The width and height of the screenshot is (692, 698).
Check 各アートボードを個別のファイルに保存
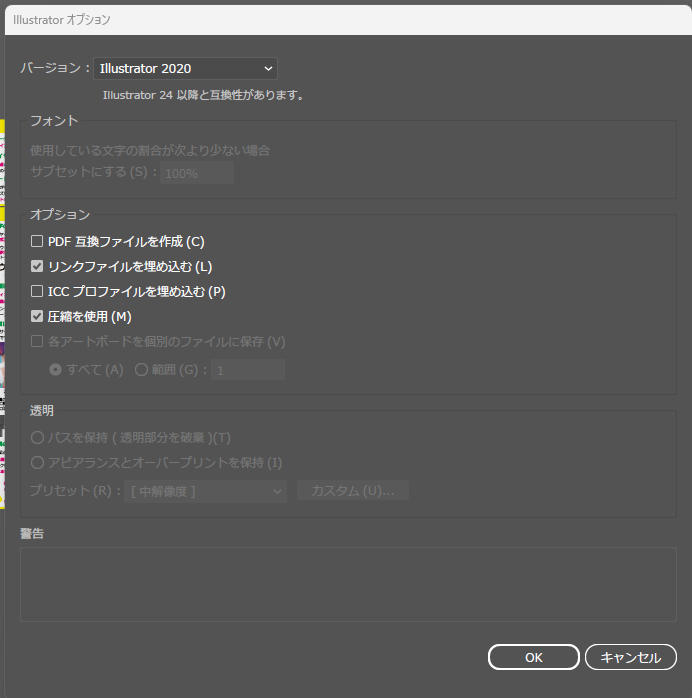pos(37,342)
